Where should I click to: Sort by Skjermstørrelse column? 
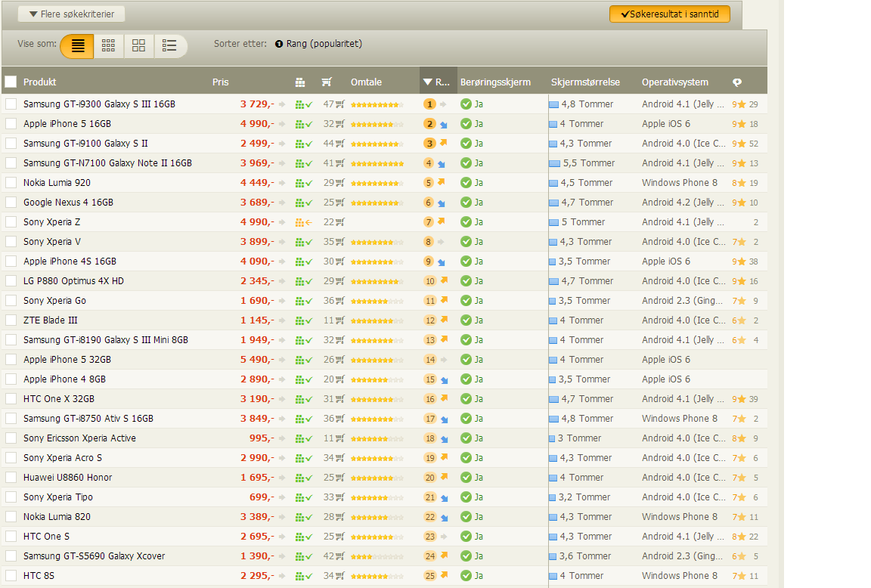(585, 82)
